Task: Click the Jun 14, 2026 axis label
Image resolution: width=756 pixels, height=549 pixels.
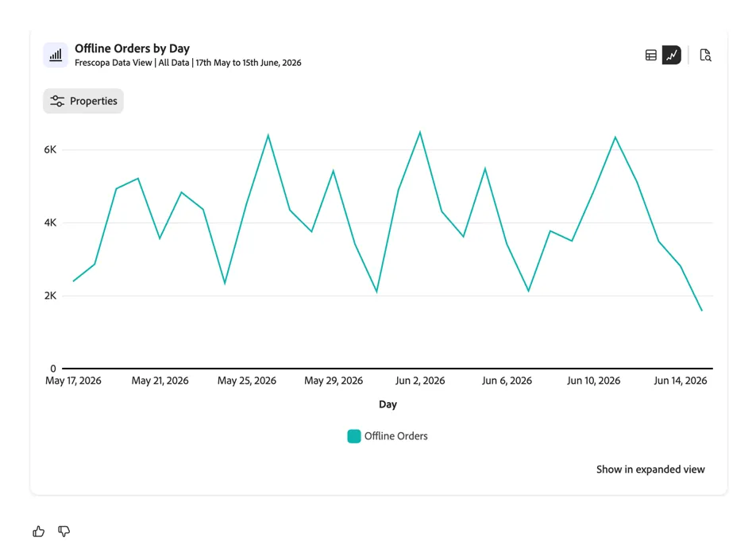Action: [x=681, y=381]
